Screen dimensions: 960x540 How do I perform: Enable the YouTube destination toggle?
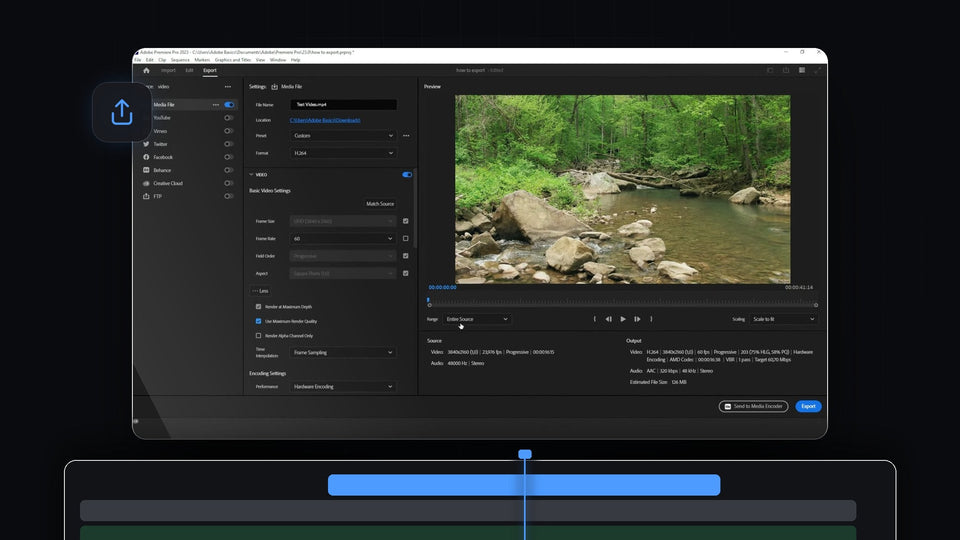pos(229,118)
